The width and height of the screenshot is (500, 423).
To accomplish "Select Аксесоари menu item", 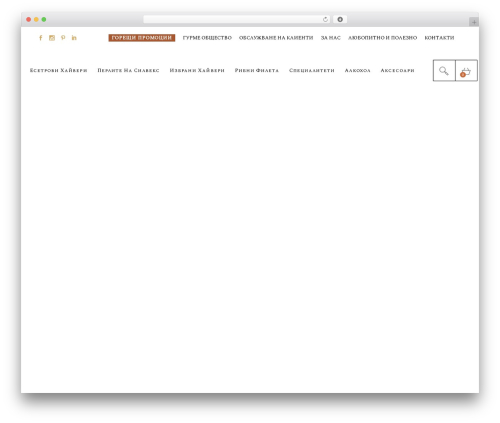I will pyautogui.click(x=398, y=70).
